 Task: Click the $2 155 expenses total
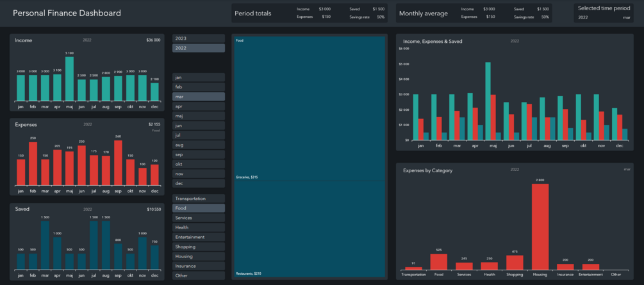154,124
